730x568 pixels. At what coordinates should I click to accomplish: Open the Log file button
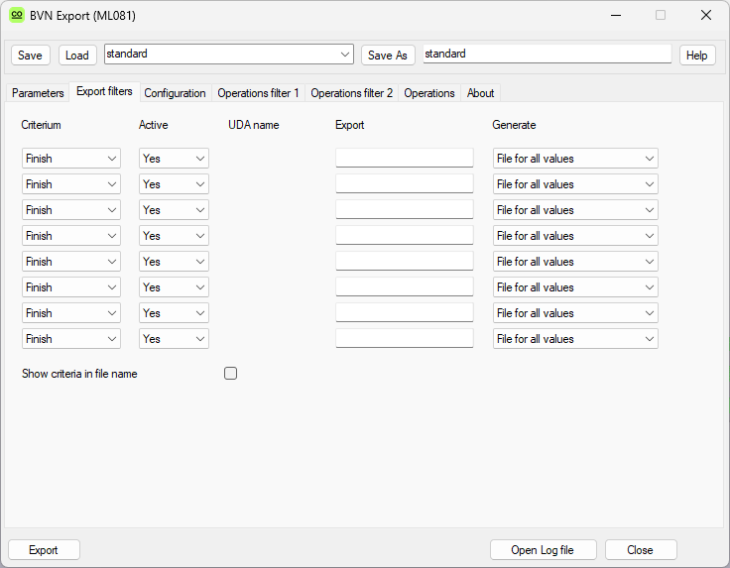pos(543,550)
